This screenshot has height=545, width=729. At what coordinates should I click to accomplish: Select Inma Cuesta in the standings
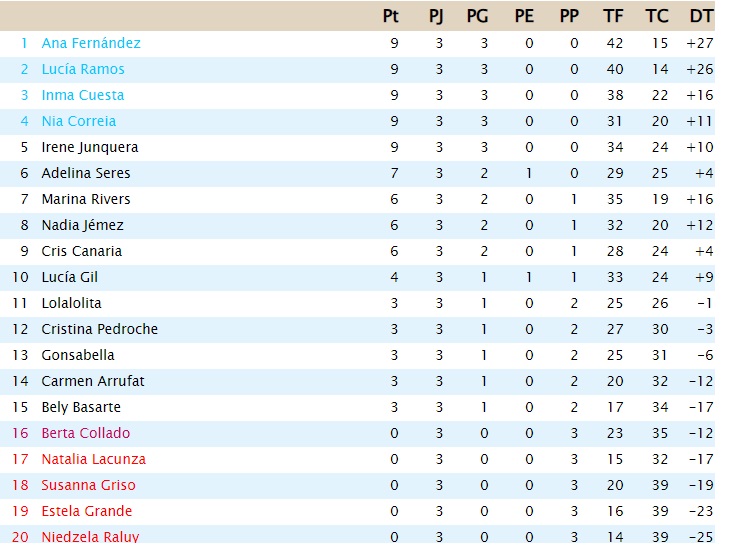83,95
